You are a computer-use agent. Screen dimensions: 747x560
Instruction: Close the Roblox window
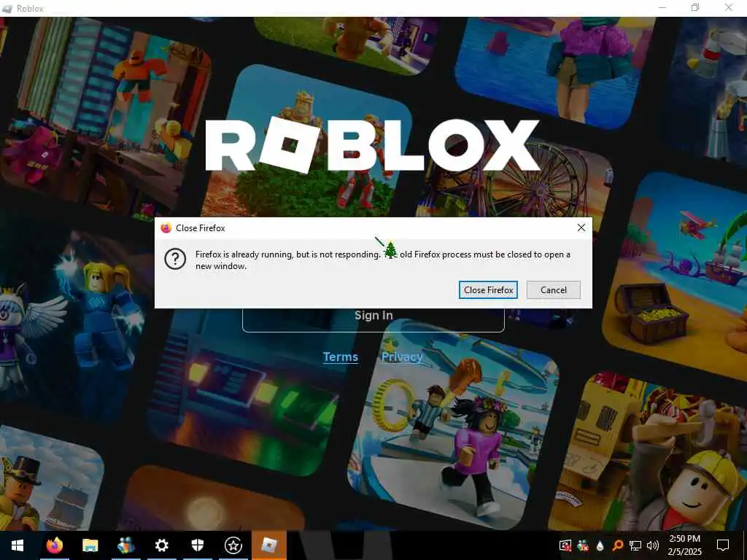click(x=729, y=8)
